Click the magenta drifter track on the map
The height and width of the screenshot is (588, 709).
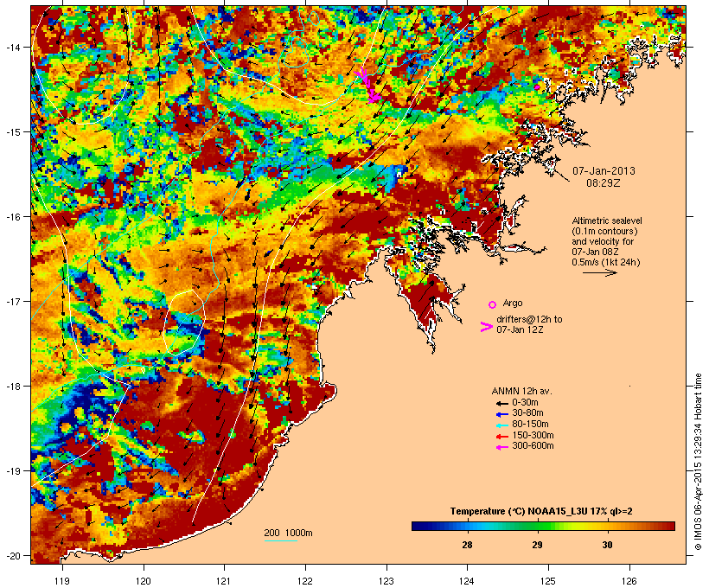pyautogui.click(x=368, y=86)
